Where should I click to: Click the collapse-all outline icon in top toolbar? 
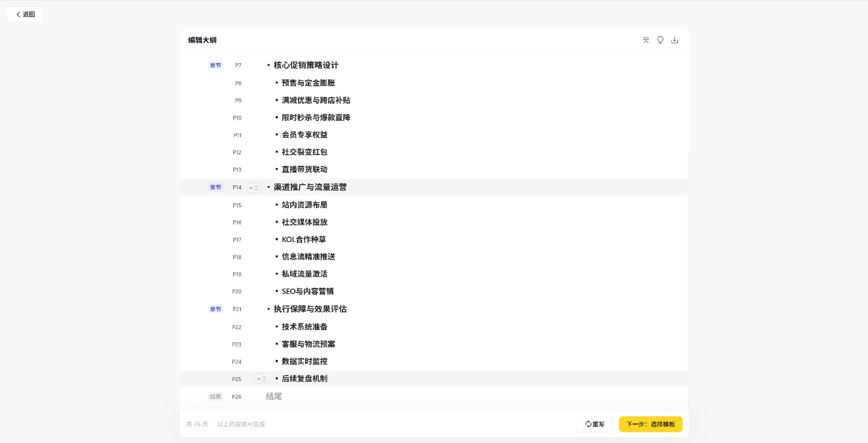click(x=646, y=40)
